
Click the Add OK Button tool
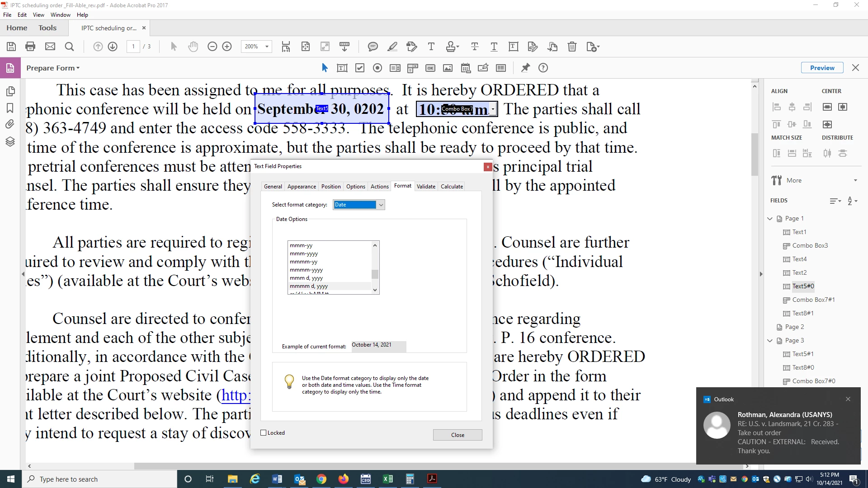click(430, 68)
